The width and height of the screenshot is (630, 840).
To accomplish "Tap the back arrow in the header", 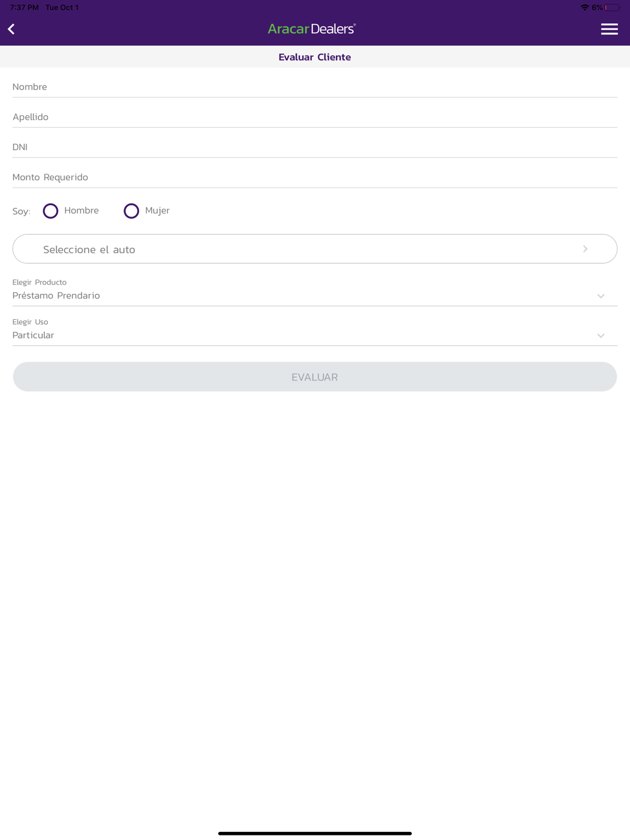I will tap(11, 29).
